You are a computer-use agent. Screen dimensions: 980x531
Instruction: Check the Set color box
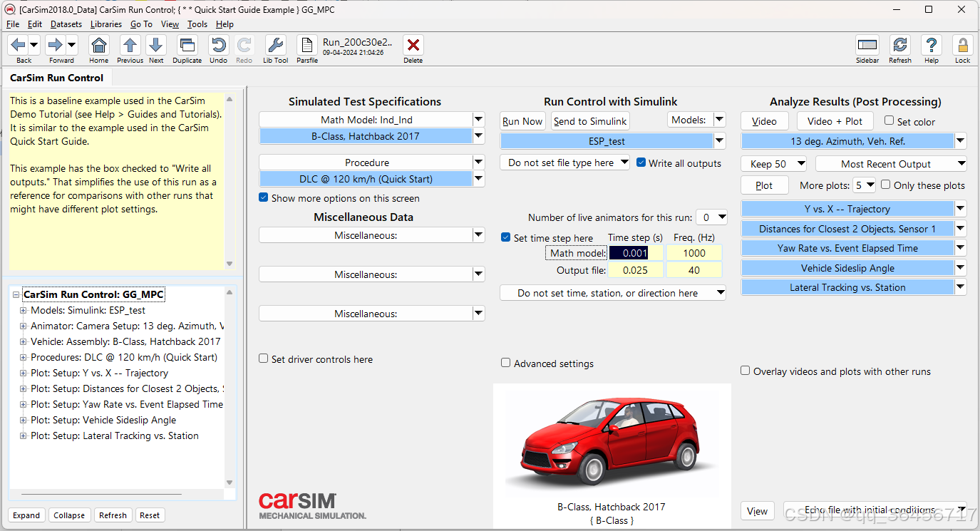pyautogui.click(x=889, y=120)
